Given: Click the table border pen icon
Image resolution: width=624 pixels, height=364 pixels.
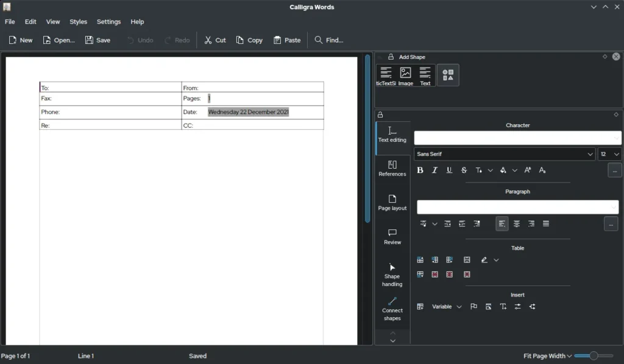Looking at the screenshot, I should (x=484, y=260).
